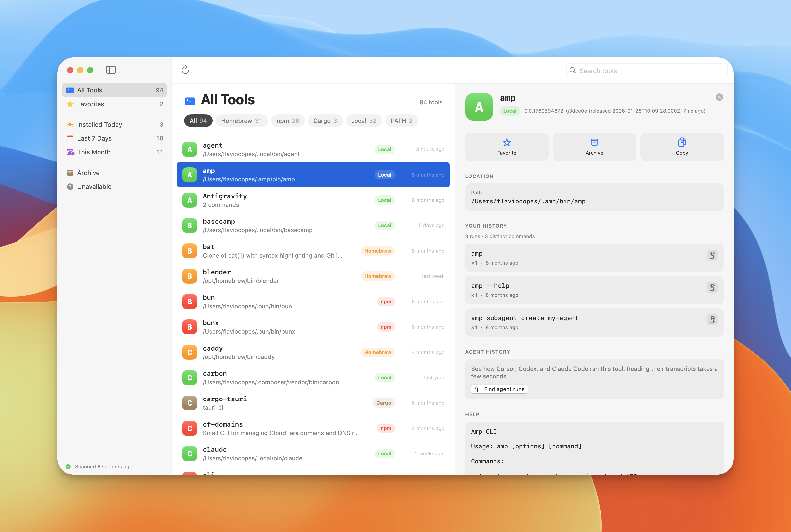
Task: Open Installed Today in sidebar
Action: click(114, 125)
